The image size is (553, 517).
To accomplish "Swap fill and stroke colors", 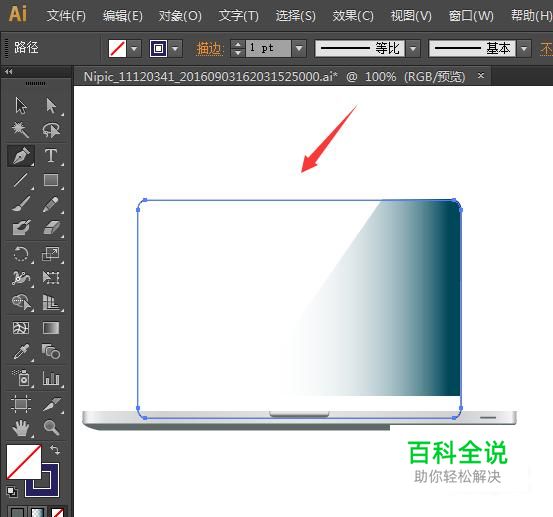I will coord(55,450).
